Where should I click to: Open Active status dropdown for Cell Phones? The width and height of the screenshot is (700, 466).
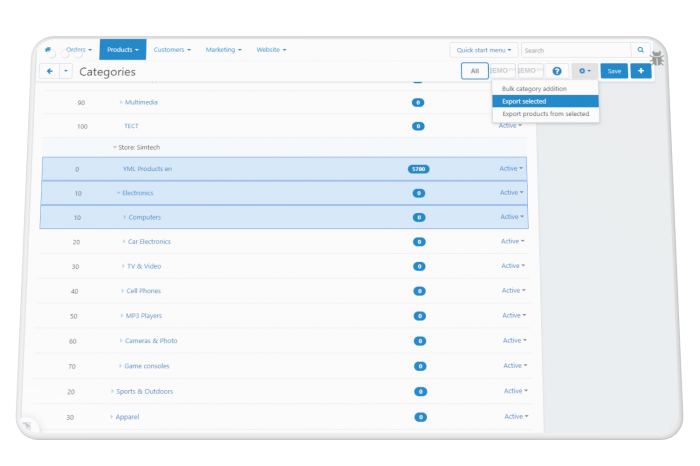(x=513, y=291)
